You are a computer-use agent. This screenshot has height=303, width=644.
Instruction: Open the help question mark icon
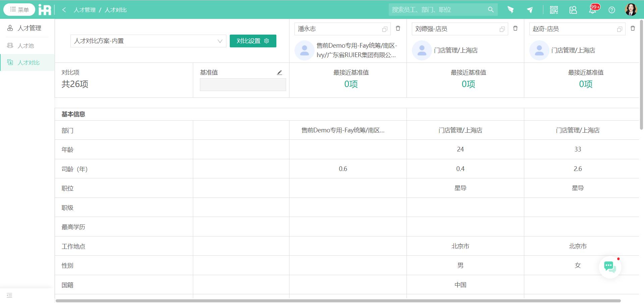[x=611, y=10]
